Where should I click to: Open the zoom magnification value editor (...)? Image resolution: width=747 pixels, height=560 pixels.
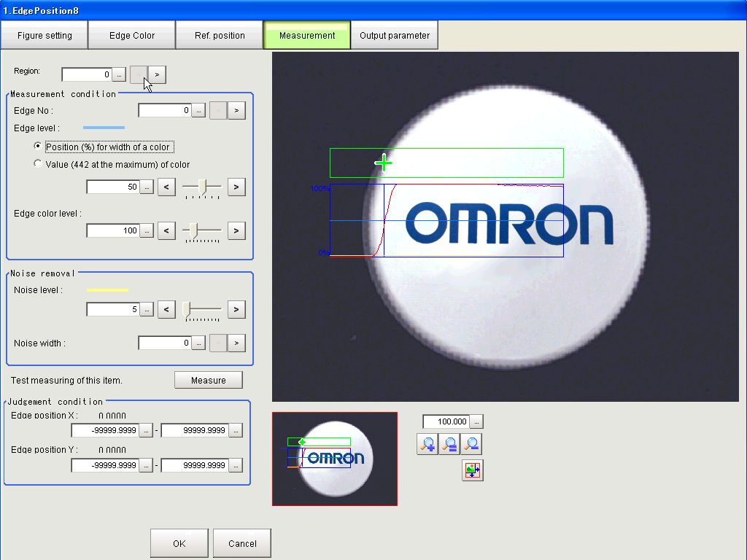click(x=476, y=421)
